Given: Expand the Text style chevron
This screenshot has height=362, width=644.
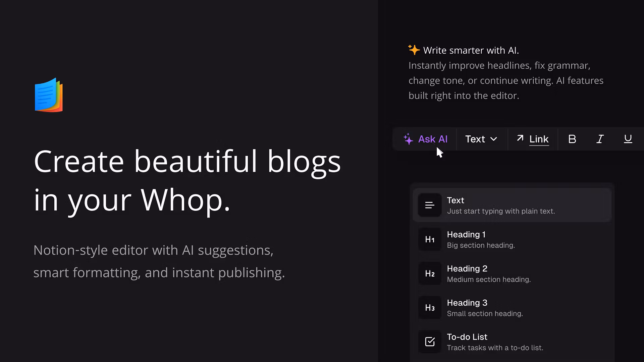Looking at the screenshot, I should pyautogui.click(x=493, y=139).
